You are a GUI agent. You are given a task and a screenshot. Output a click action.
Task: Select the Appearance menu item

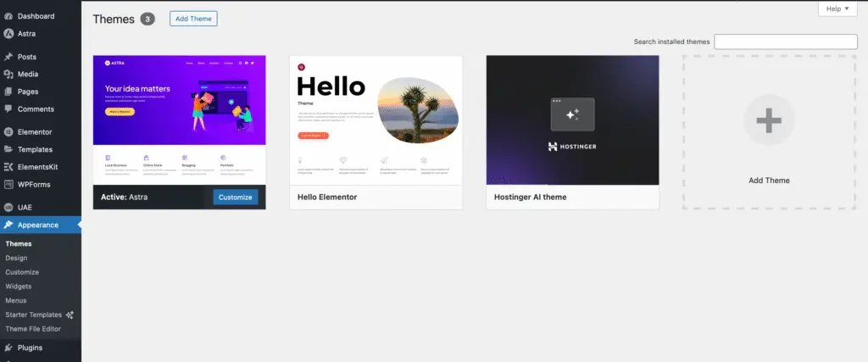[x=41, y=225]
